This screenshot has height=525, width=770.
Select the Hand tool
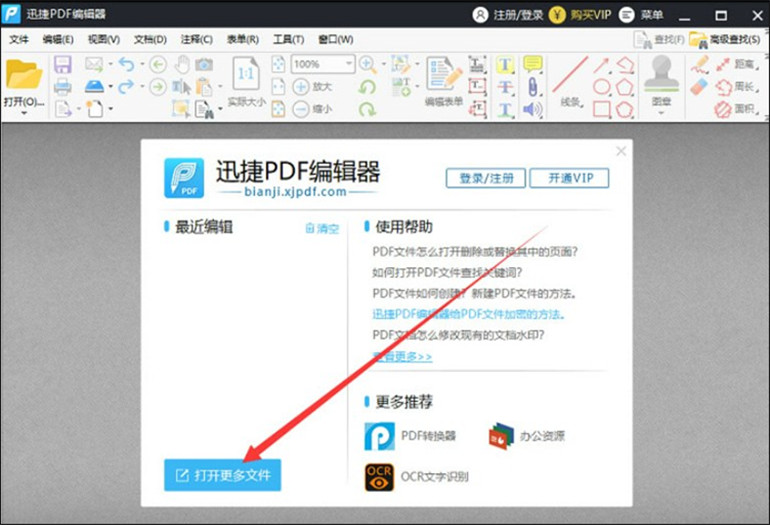point(182,64)
